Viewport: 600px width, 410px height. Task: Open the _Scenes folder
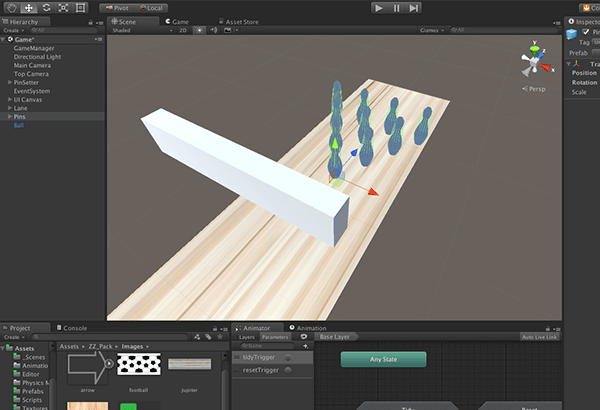click(x=29, y=357)
